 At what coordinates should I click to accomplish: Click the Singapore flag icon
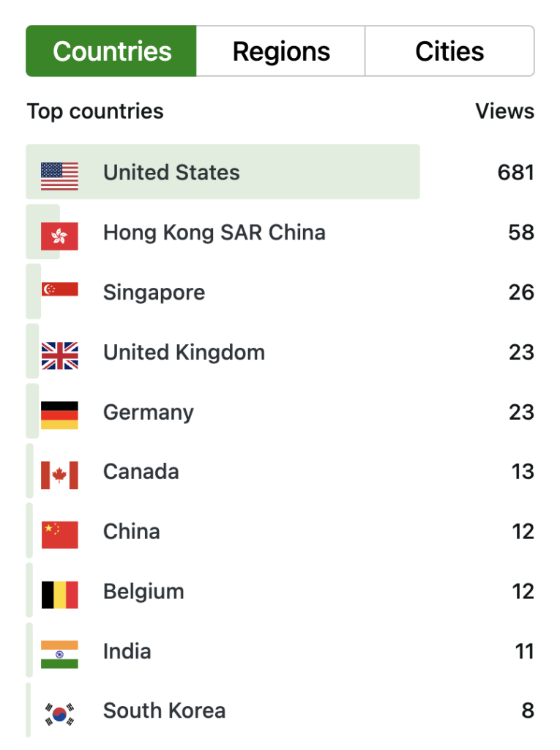pyautogui.click(x=59, y=290)
